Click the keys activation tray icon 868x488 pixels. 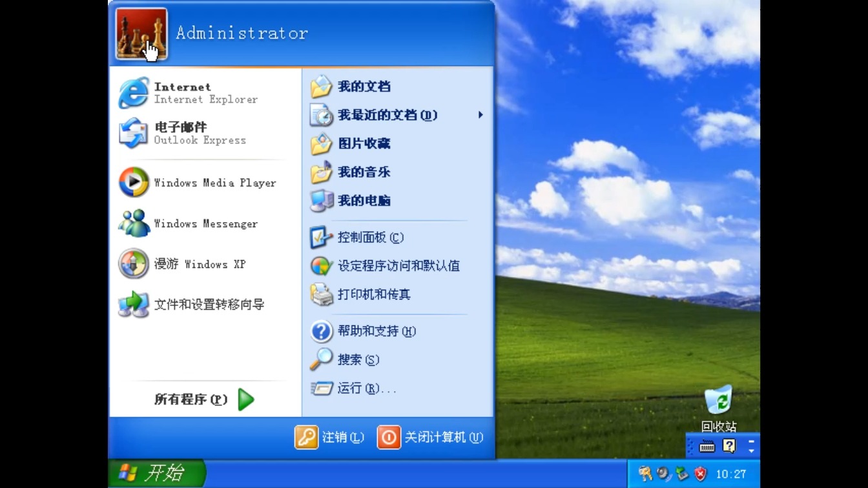[x=645, y=474]
